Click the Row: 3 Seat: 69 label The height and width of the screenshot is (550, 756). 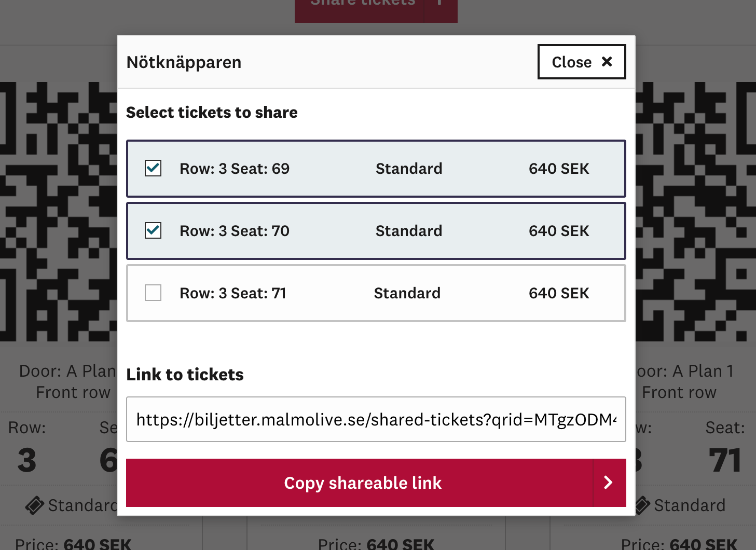235,169
